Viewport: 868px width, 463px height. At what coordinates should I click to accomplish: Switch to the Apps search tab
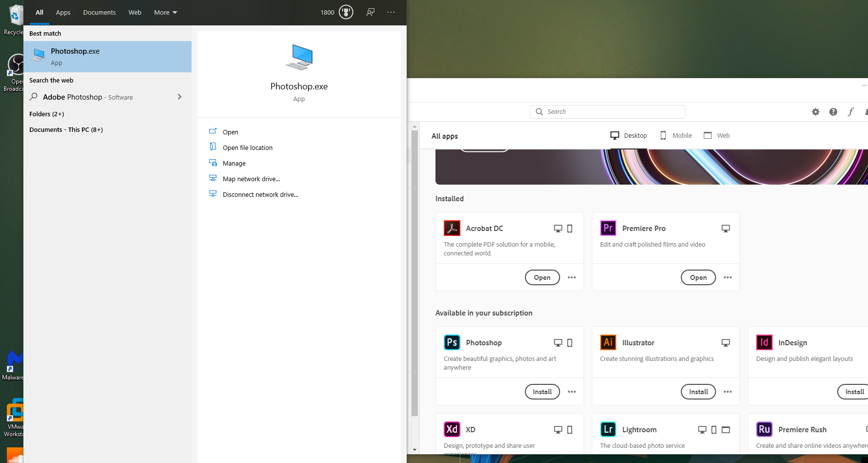63,12
